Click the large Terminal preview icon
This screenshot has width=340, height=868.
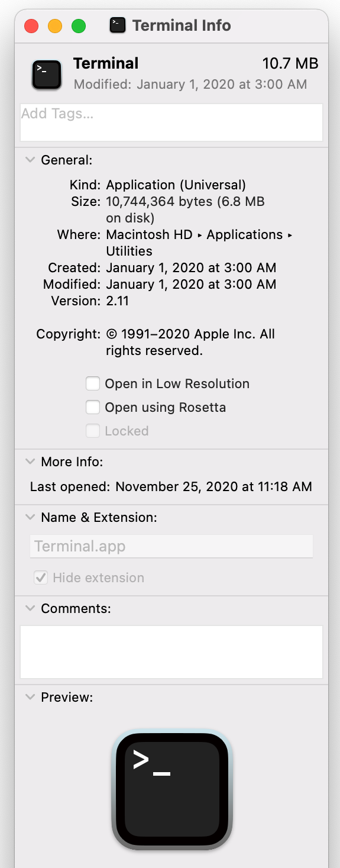coord(171,789)
